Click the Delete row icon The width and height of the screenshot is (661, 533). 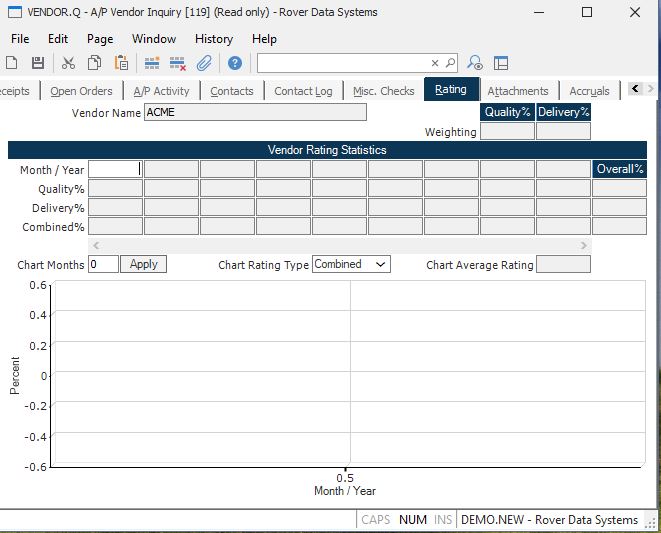pyautogui.click(x=178, y=63)
